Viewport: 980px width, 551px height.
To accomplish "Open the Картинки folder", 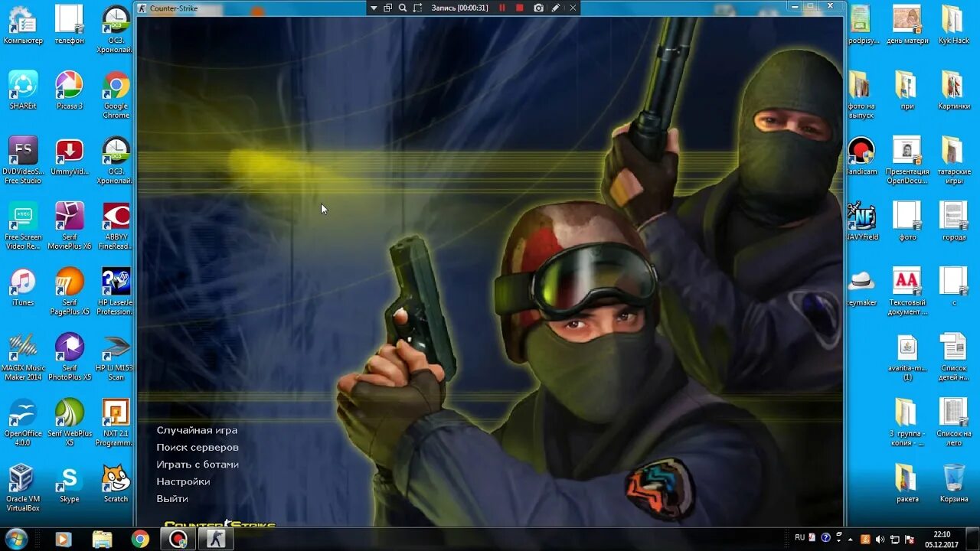I will [x=954, y=90].
